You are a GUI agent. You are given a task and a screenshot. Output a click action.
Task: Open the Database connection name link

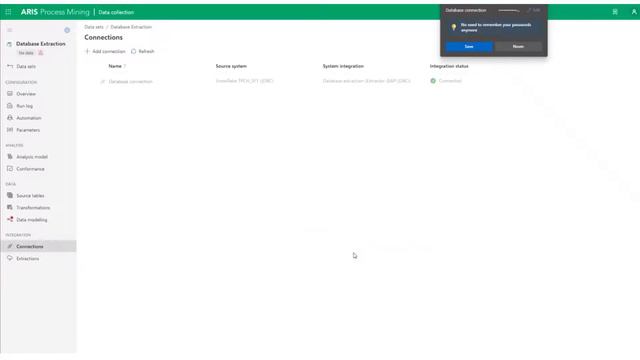[x=130, y=82]
